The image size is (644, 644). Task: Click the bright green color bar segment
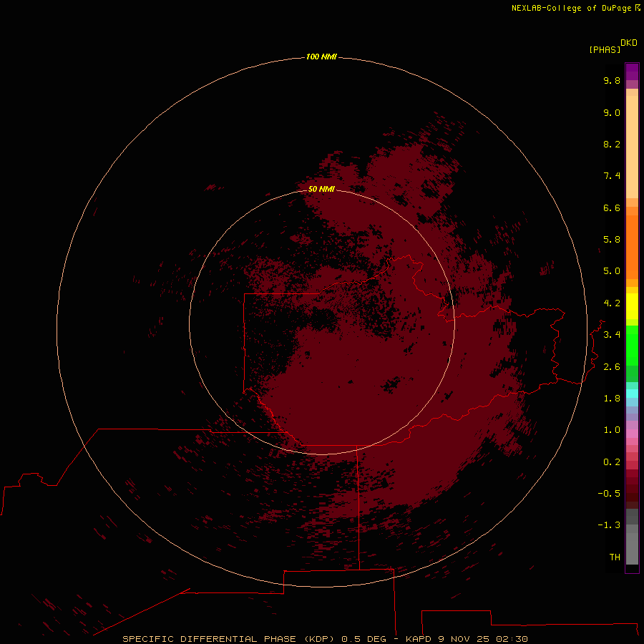[632, 346]
